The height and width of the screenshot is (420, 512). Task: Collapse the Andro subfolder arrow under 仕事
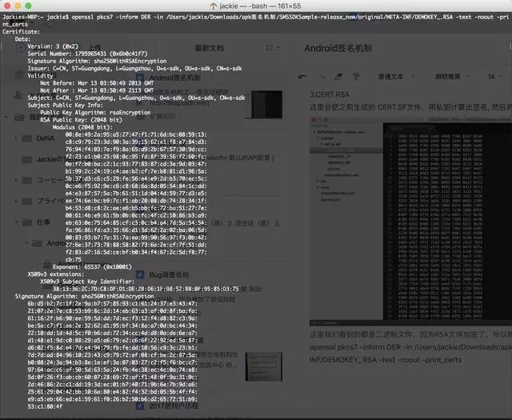[26, 243]
